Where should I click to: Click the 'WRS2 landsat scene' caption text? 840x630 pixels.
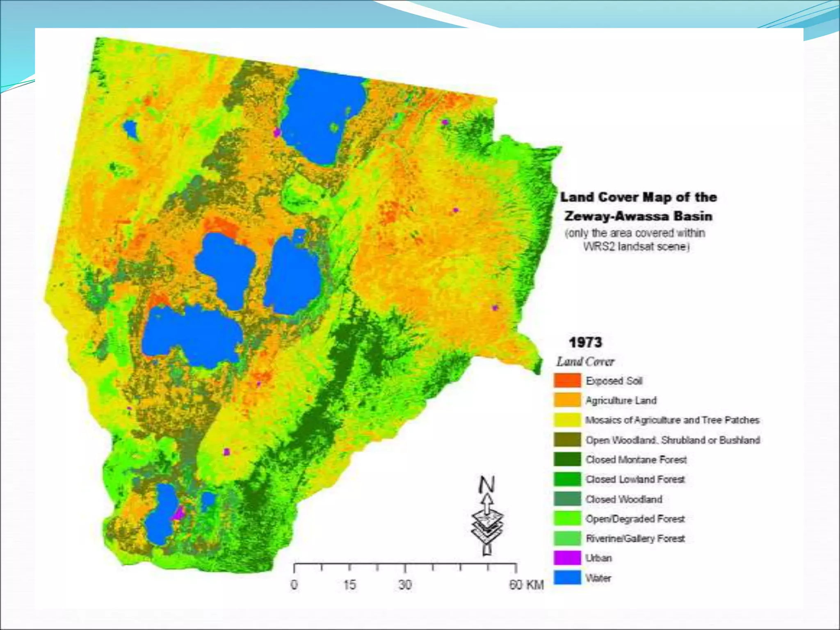[x=636, y=247]
